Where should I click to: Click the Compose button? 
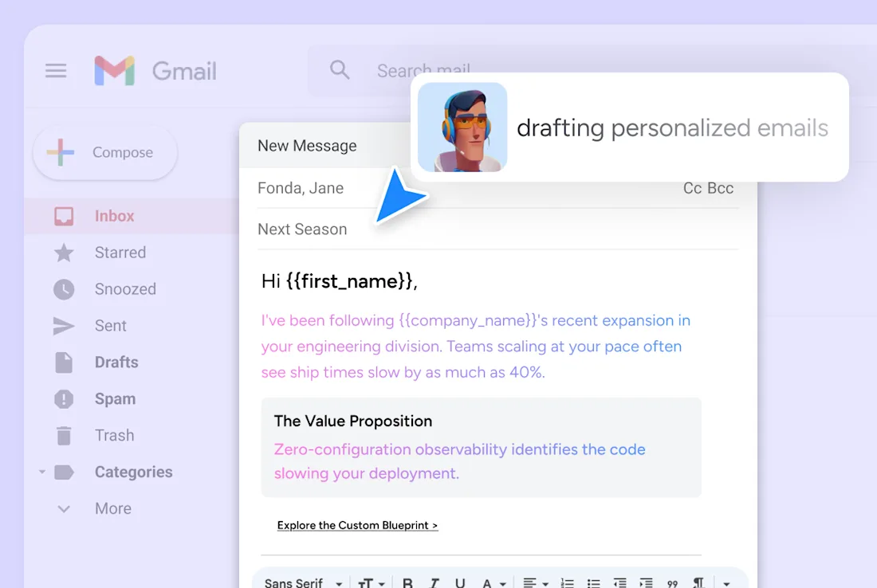[105, 152]
